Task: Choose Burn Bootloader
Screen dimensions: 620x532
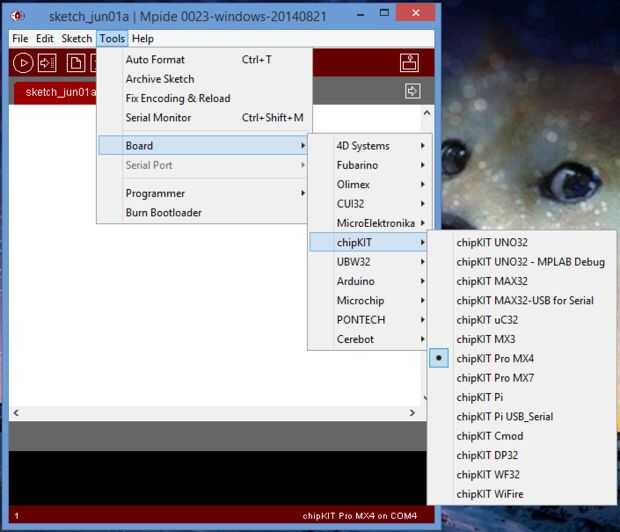Action: point(204,213)
